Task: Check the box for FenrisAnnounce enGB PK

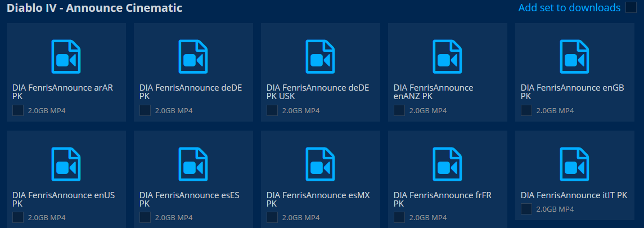Action: pyautogui.click(x=526, y=110)
